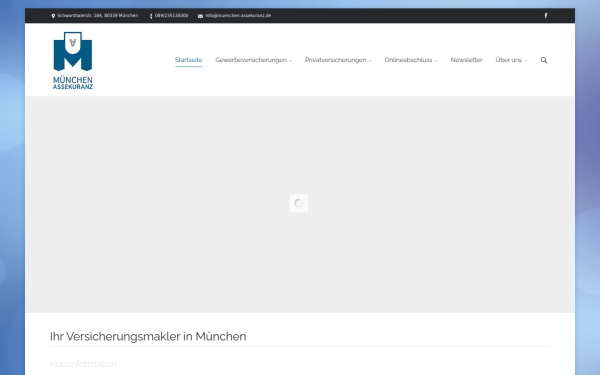This screenshot has width=600, height=375.
Task: Expand the Gewerbeversicherungen dropdown arrow
Action: click(290, 61)
